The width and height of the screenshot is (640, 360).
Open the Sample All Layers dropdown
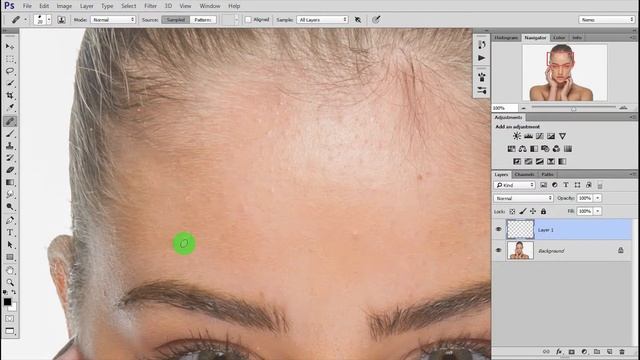tap(322, 20)
